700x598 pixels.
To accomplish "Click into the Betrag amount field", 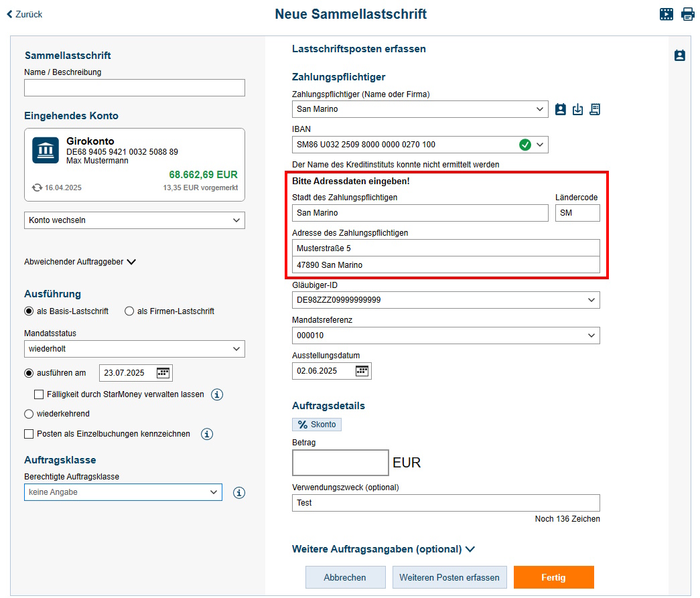I will pos(340,463).
